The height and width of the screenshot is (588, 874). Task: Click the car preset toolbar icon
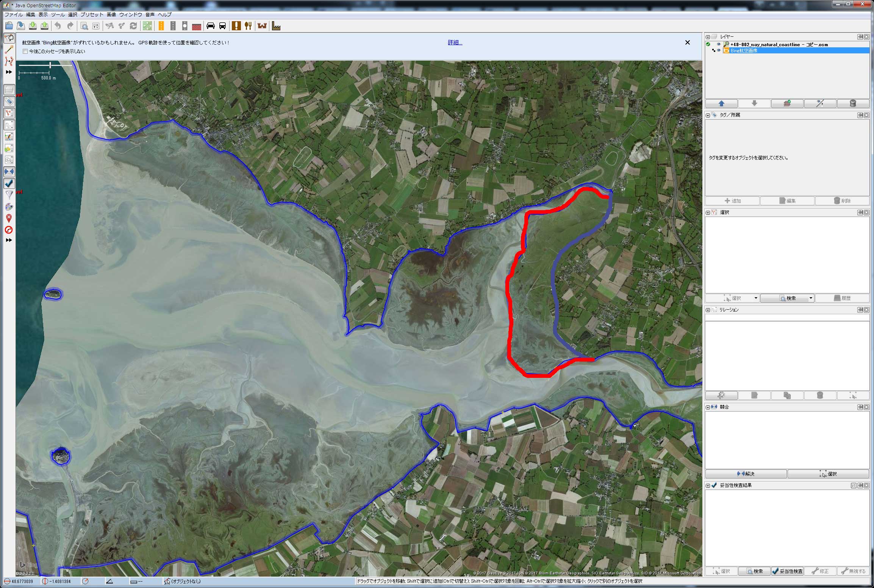211,26
